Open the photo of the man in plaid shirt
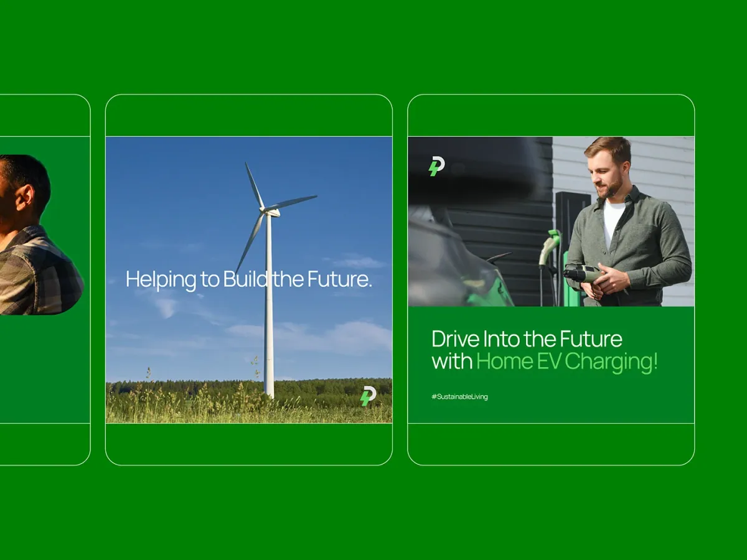The width and height of the screenshot is (747, 560). click(42, 235)
